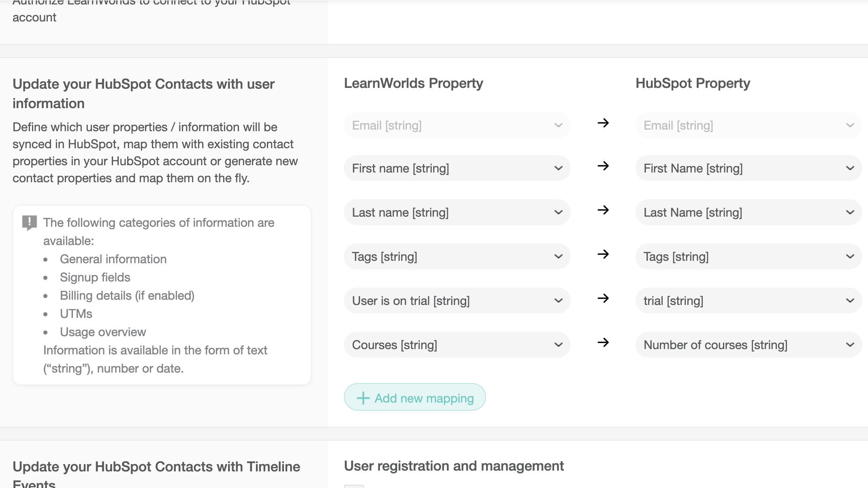
Task: Open the User is on trial [string] dropdown
Action: coord(457,300)
